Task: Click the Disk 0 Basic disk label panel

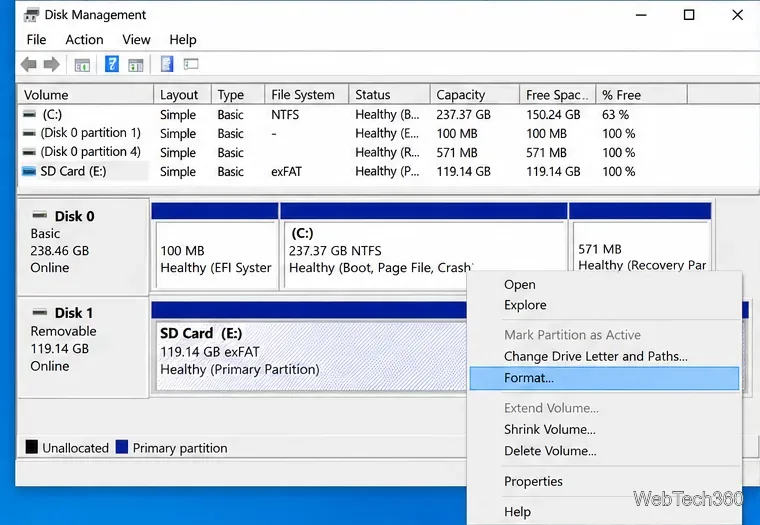Action: (83, 247)
